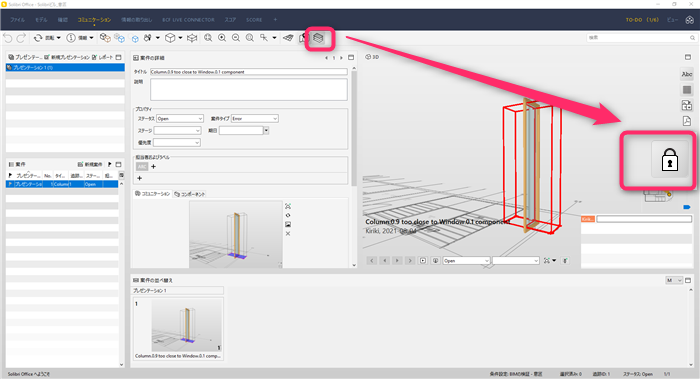Screen dimensions: 700x379
Task: Click the zoom out magnifier icon
Action: [236, 38]
